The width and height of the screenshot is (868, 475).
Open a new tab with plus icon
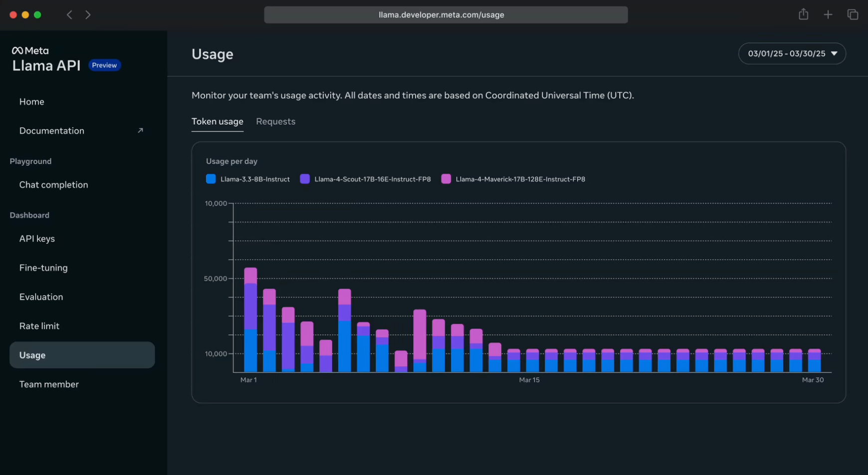pyautogui.click(x=828, y=15)
